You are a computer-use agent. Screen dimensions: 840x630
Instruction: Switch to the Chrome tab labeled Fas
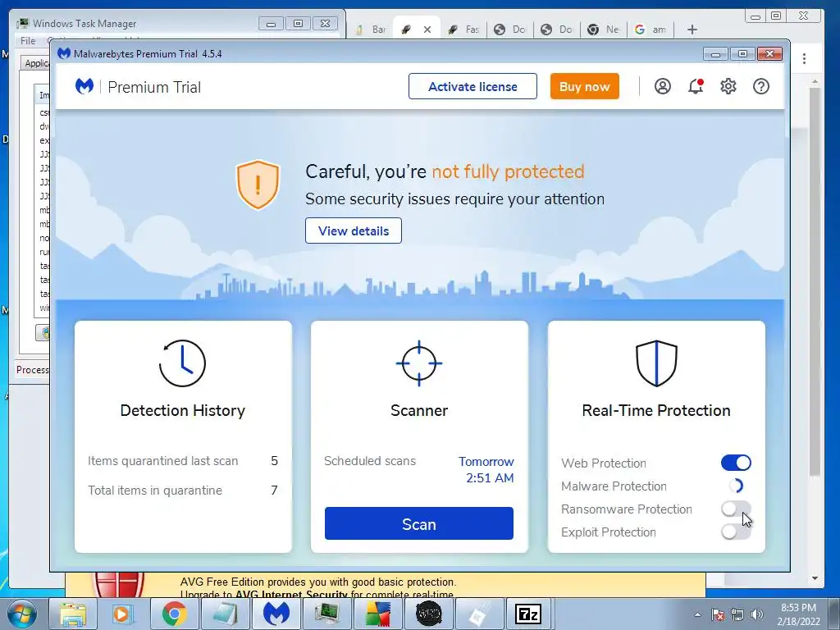point(464,30)
